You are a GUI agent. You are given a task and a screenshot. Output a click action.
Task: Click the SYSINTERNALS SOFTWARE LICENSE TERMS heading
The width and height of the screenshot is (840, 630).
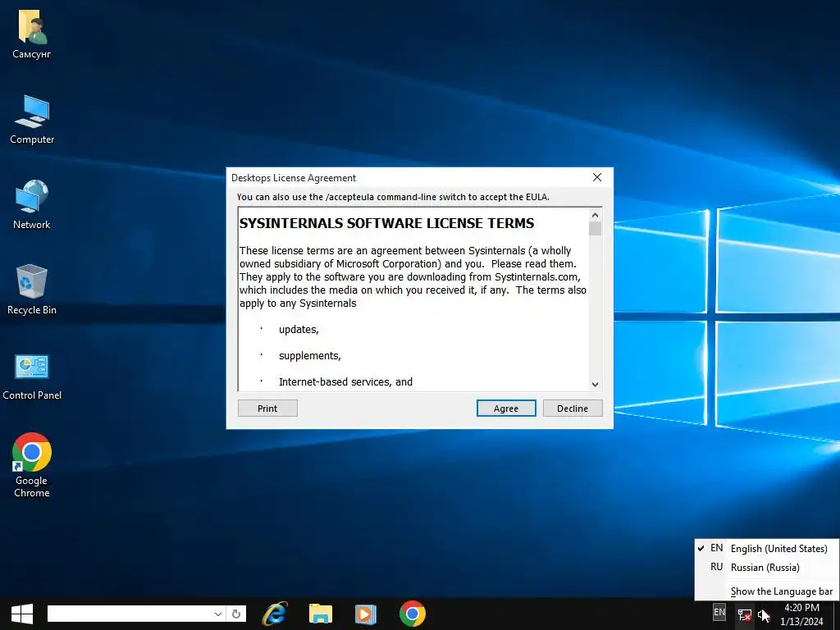click(386, 223)
